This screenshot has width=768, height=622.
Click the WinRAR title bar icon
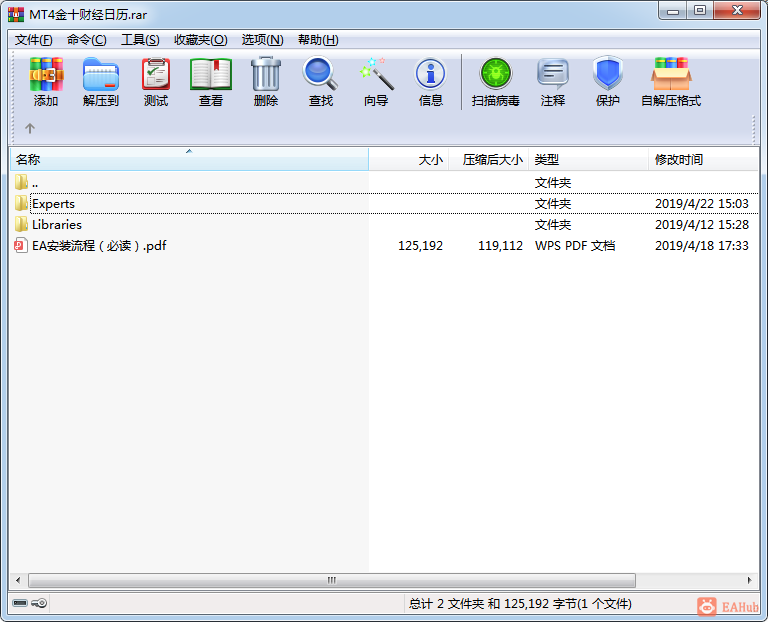point(16,14)
